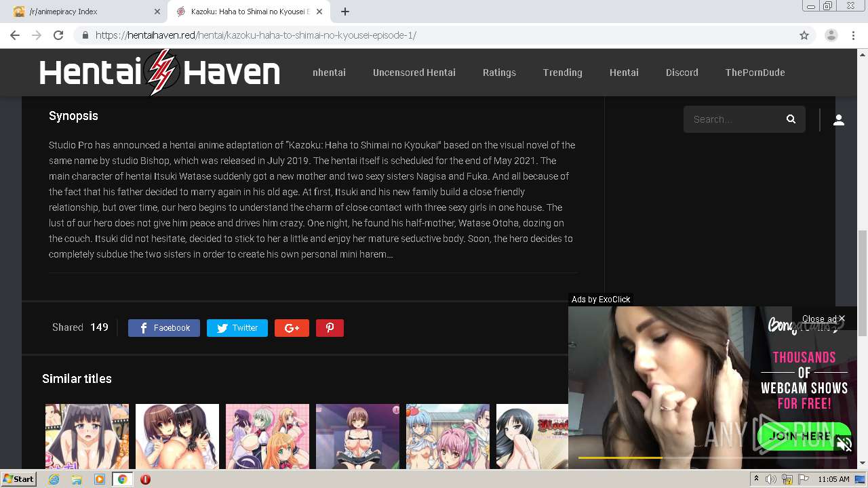Open the File Explorer taskbar icon
The width and height of the screenshot is (868, 488).
tap(77, 479)
